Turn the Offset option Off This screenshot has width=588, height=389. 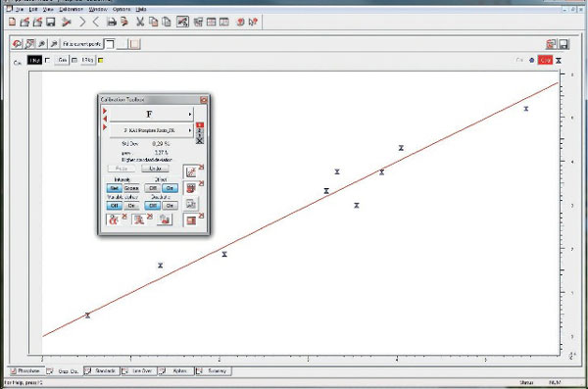(153, 188)
